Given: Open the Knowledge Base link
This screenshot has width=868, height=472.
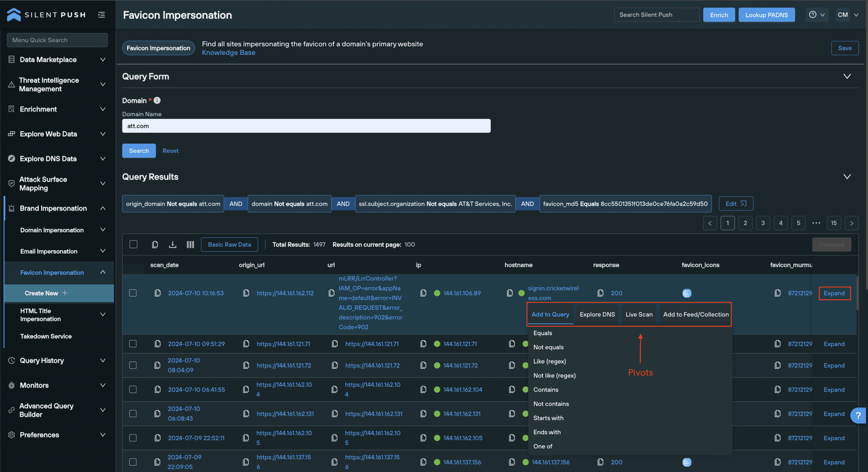Looking at the screenshot, I should pos(229,53).
